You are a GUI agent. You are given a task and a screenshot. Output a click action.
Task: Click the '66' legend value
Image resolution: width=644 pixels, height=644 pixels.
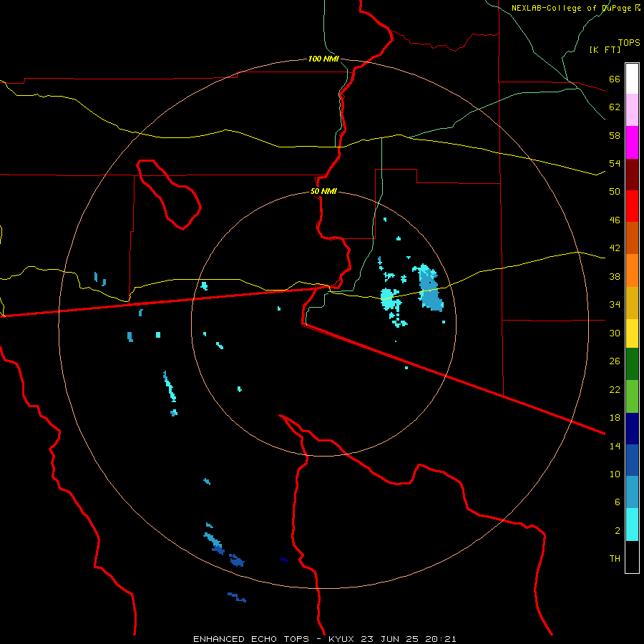pos(615,79)
